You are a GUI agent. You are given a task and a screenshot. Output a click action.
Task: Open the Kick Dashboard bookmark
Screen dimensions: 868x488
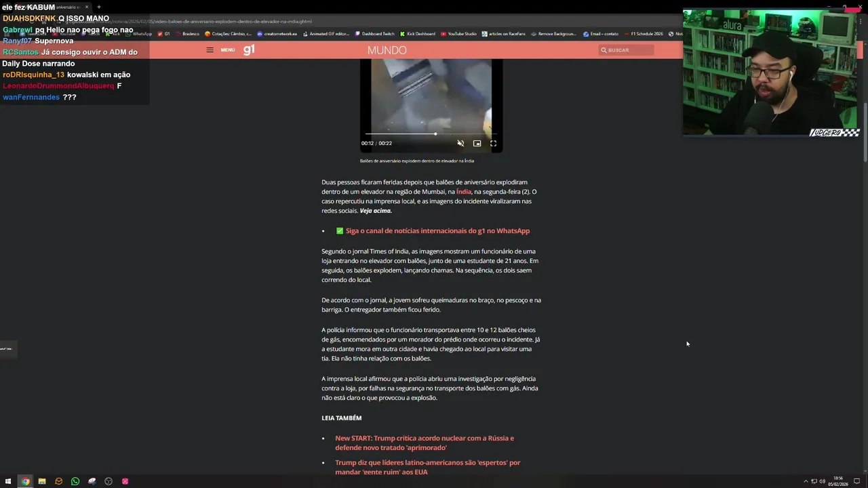(x=418, y=34)
